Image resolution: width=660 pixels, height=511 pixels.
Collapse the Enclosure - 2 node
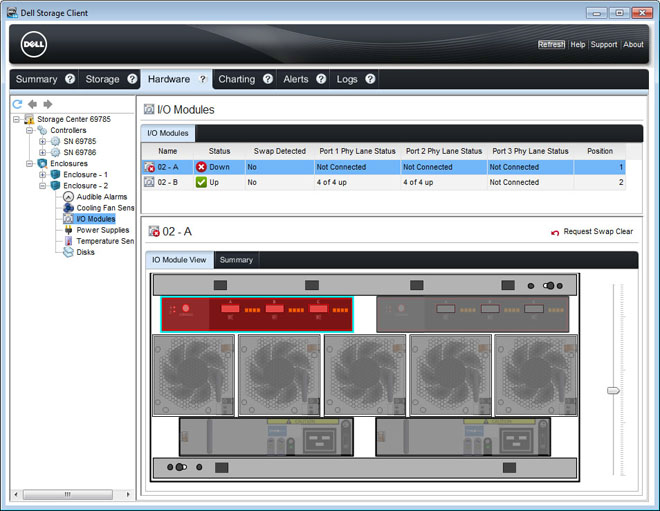click(42, 186)
